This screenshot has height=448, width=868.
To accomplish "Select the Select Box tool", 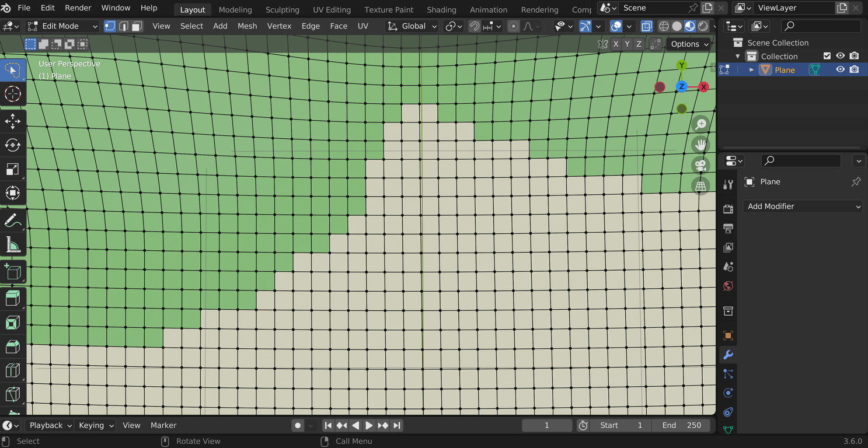I will click(x=13, y=70).
